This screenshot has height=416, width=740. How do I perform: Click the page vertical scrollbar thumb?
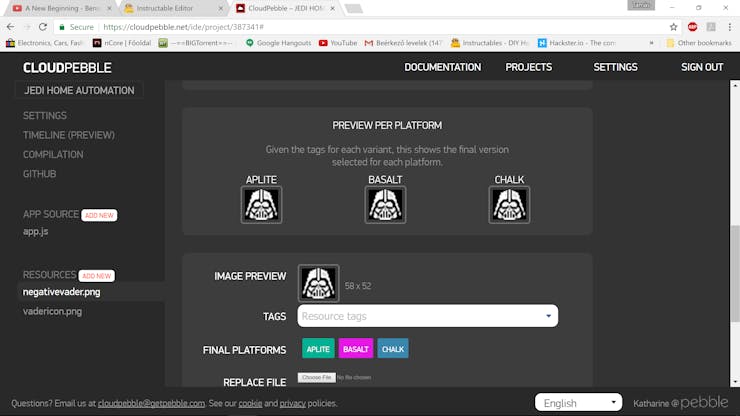[735, 274]
